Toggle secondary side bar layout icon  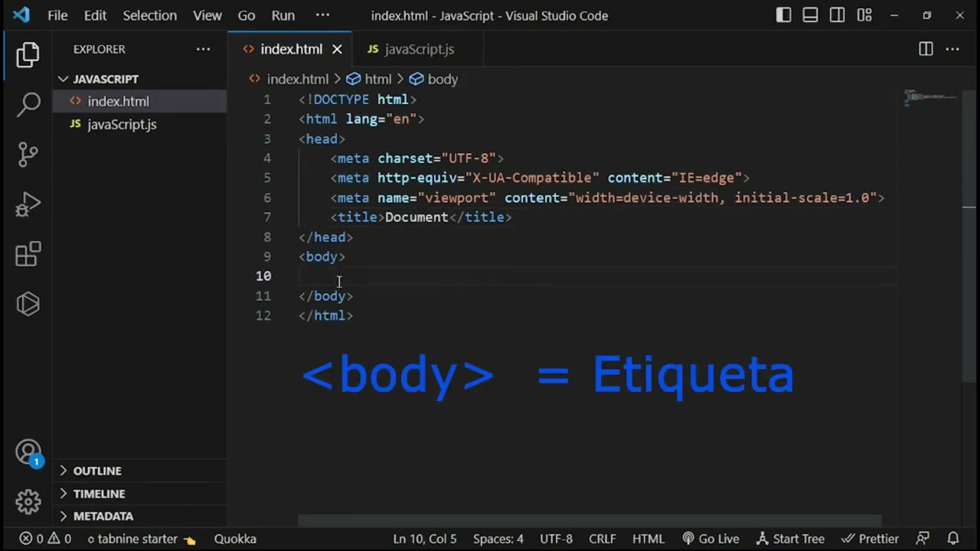pos(838,15)
